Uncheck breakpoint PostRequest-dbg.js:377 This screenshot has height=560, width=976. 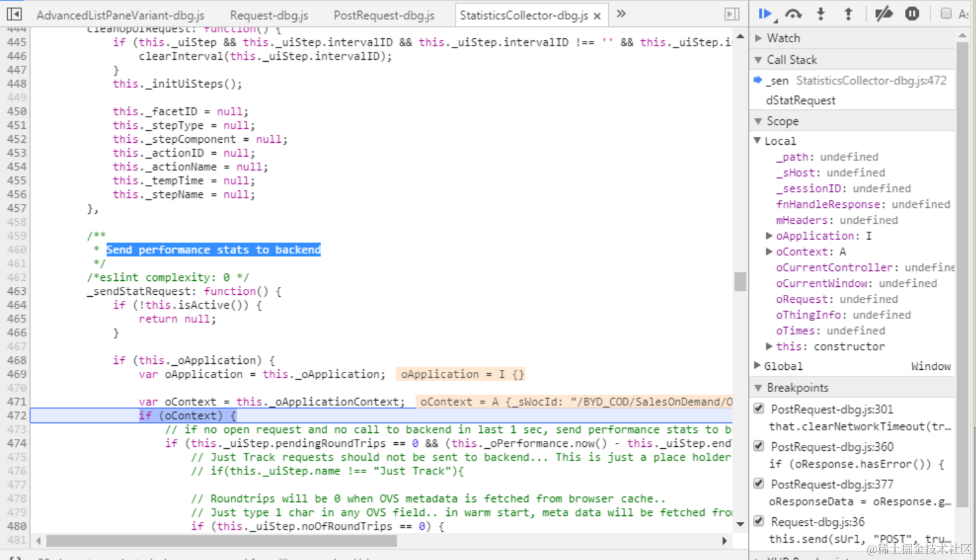759,484
